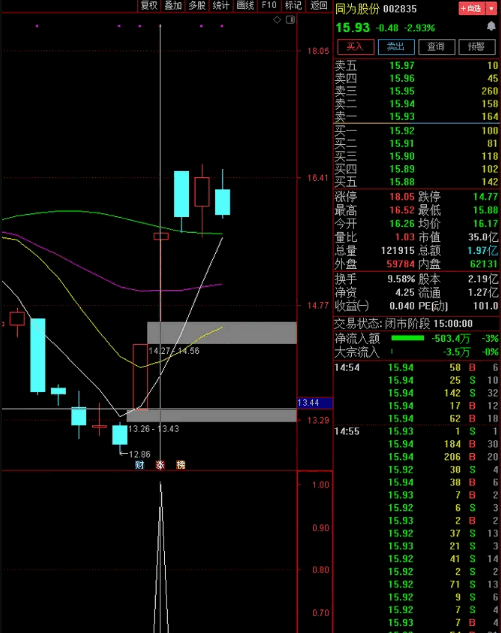Click the 16.41 price axis label

(318, 178)
